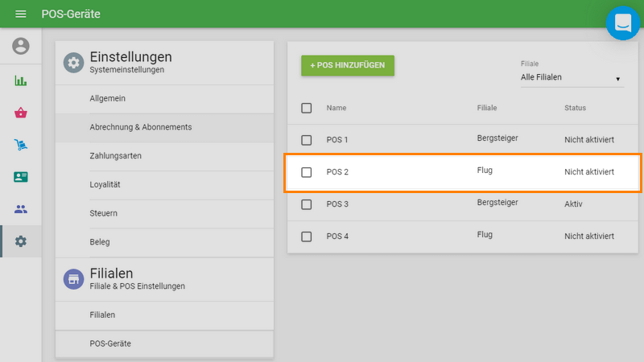
Task: Check the POS 2 row checkbox
Action: pos(307,172)
